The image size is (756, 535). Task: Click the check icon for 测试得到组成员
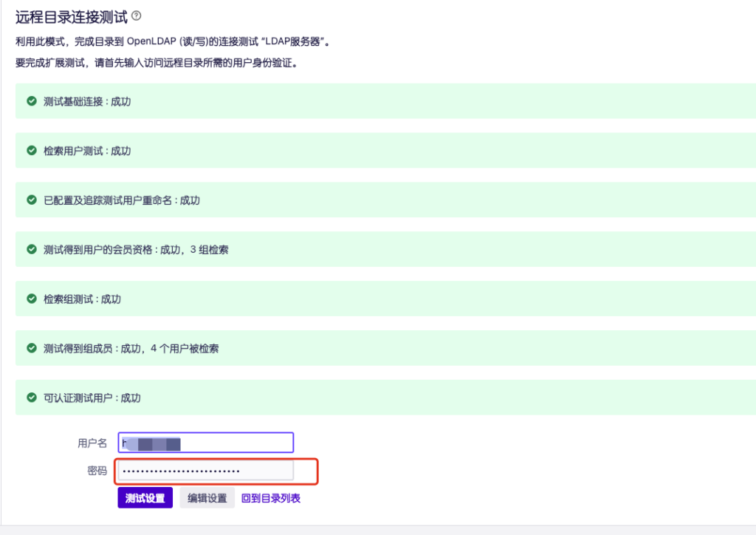[x=32, y=348]
